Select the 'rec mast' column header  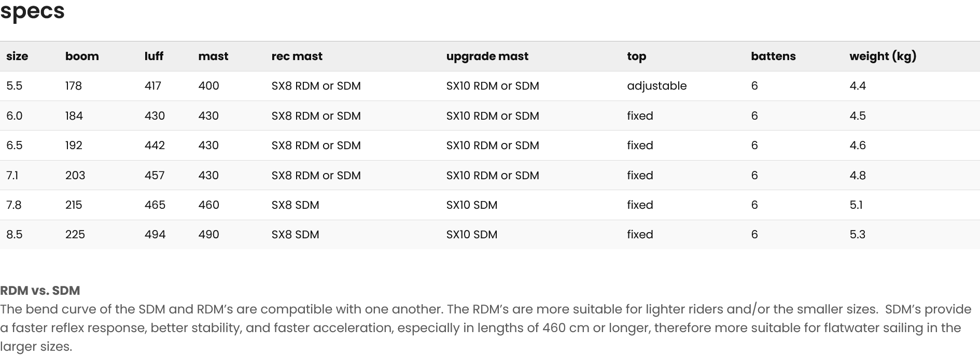[x=297, y=56]
